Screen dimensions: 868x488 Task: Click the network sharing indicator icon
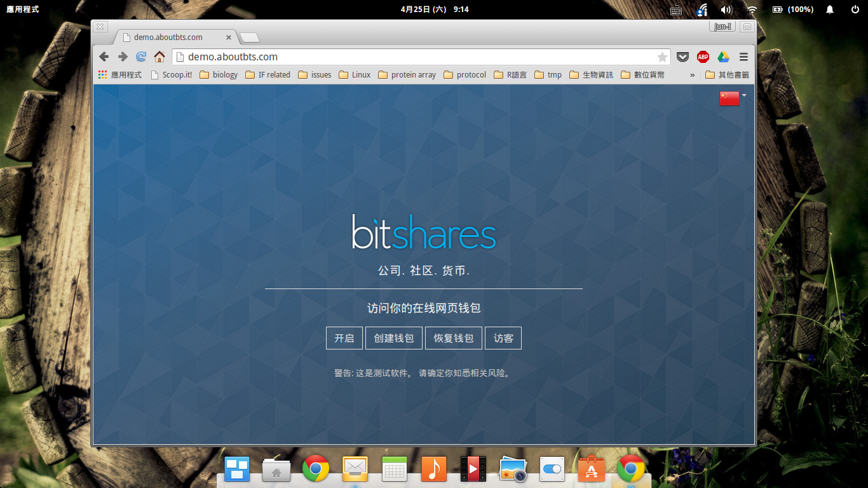click(x=702, y=10)
